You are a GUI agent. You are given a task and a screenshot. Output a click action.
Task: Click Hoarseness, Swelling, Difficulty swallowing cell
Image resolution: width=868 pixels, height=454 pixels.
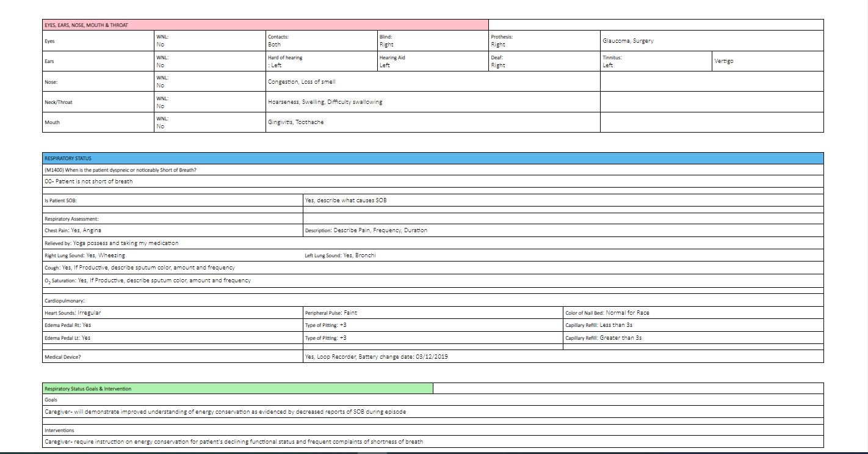coord(325,102)
